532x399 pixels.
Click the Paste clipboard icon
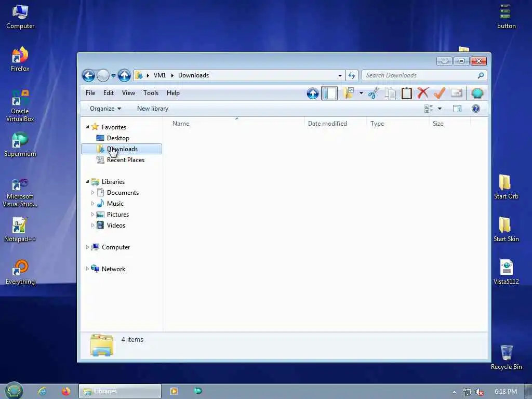tap(406, 94)
